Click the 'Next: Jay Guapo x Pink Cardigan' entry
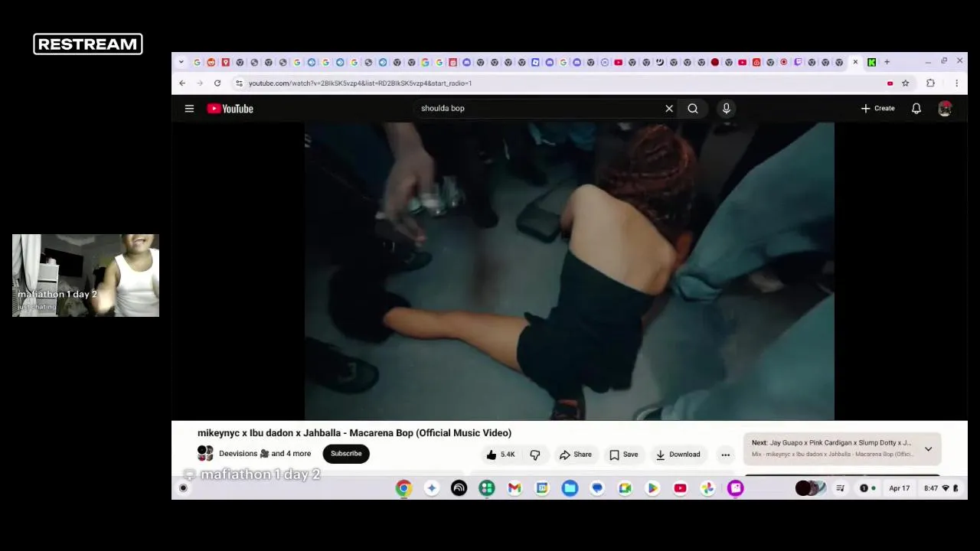980x551 pixels. 831,443
